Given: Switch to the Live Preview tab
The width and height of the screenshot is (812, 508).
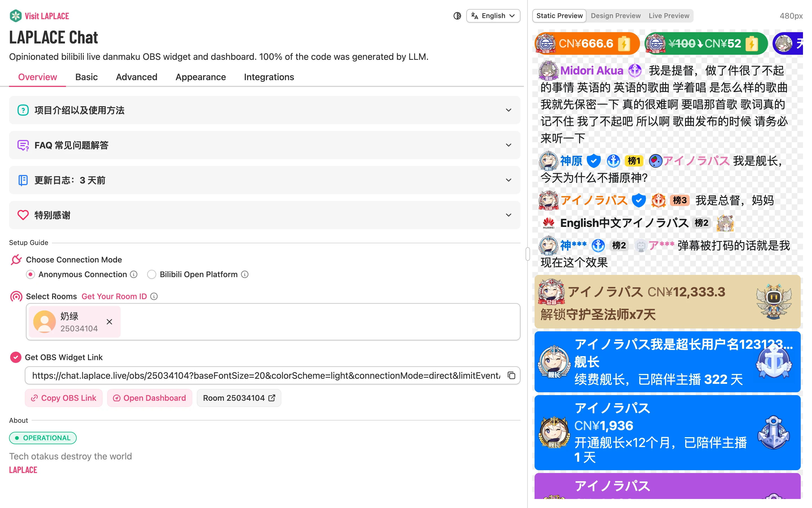Looking at the screenshot, I should (x=669, y=16).
